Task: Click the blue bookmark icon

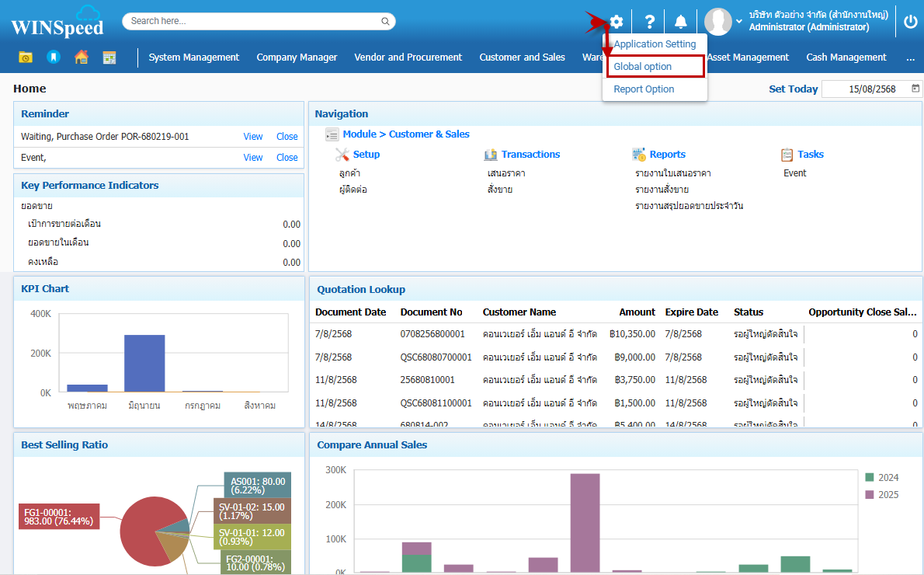Action: coord(53,57)
